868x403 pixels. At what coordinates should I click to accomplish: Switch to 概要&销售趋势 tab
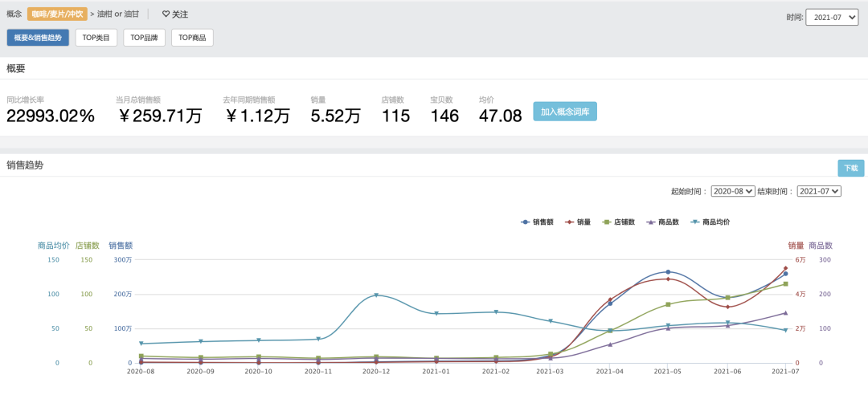tap(38, 38)
